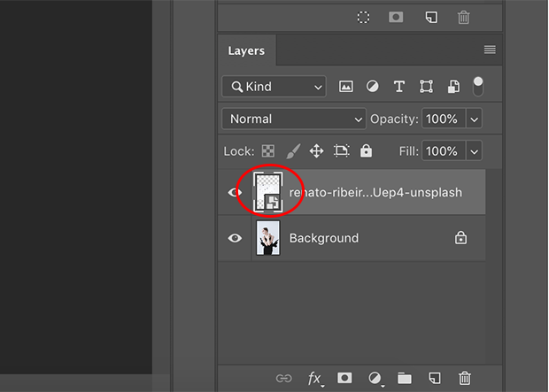Hide the Background layer
The height and width of the screenshot is (392, 549).
pyautogui.click(x=235, y=238)
